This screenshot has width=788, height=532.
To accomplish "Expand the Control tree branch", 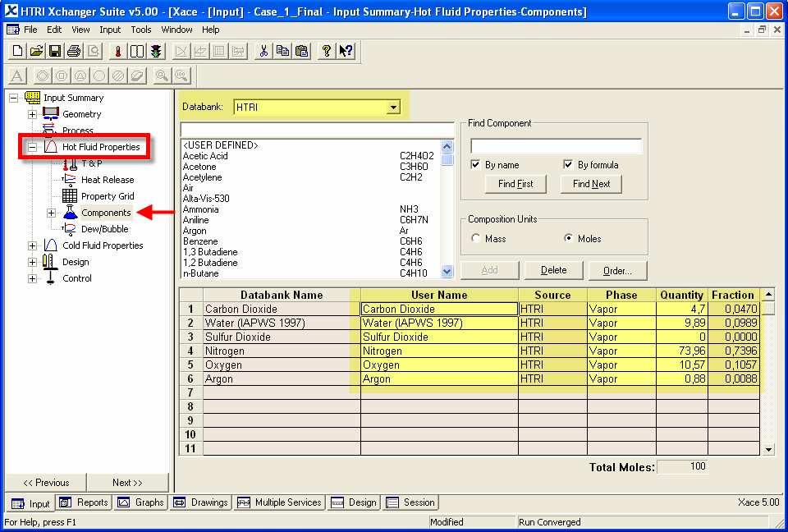I will [32, 278].
